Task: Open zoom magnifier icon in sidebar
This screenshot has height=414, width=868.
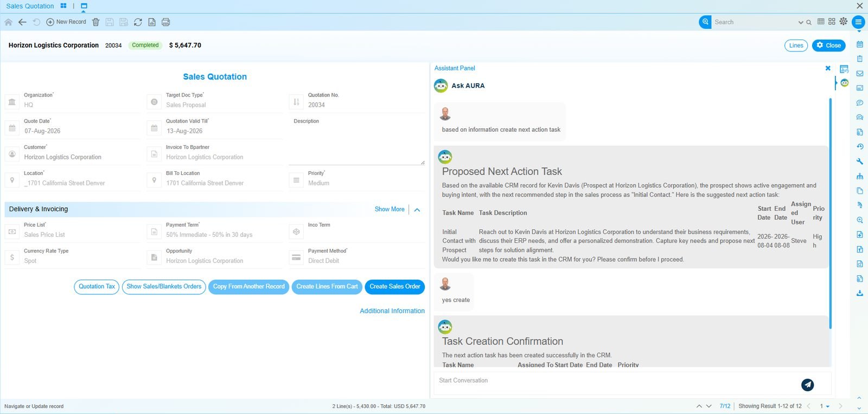Action: [x=860, y=220]
